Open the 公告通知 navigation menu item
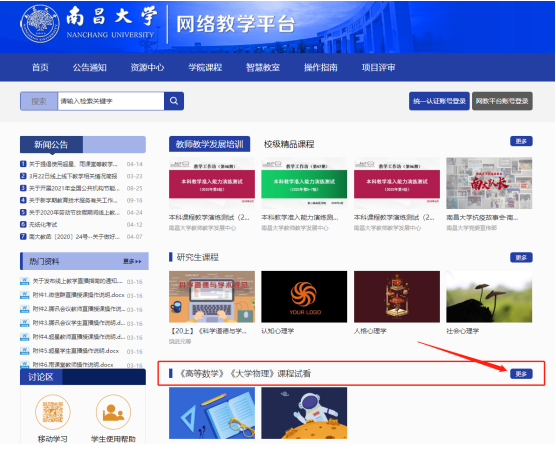 90,67
